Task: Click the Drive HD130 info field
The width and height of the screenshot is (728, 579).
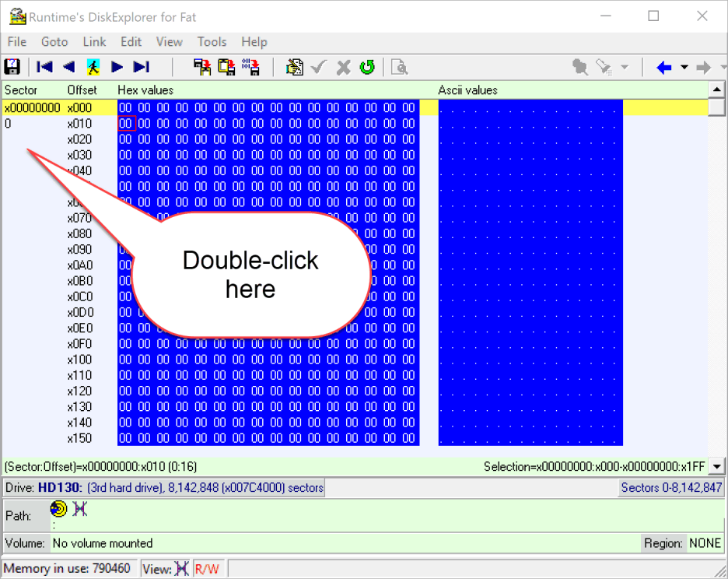Action: click(x=163, y=488)
